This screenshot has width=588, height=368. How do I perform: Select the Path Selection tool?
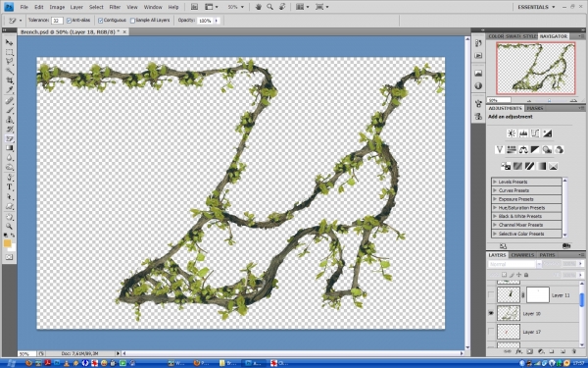[x=10, y=197]
